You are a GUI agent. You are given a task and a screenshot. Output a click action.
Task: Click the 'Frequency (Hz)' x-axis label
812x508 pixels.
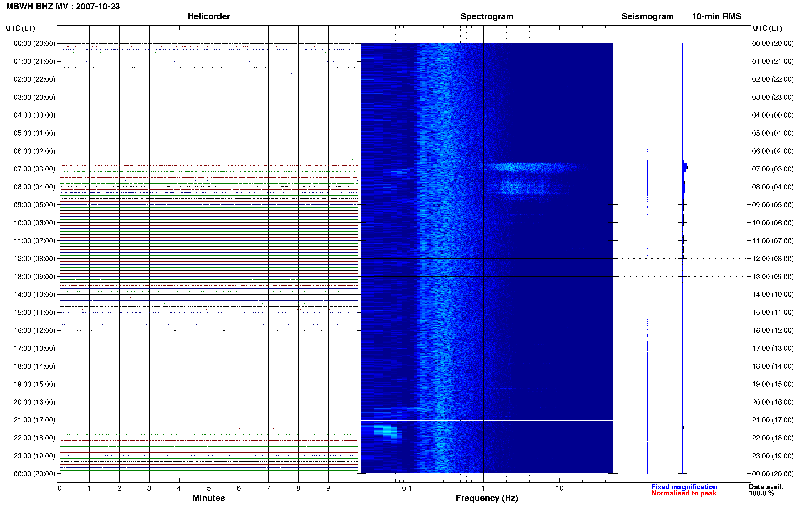(x=487, y=498)
